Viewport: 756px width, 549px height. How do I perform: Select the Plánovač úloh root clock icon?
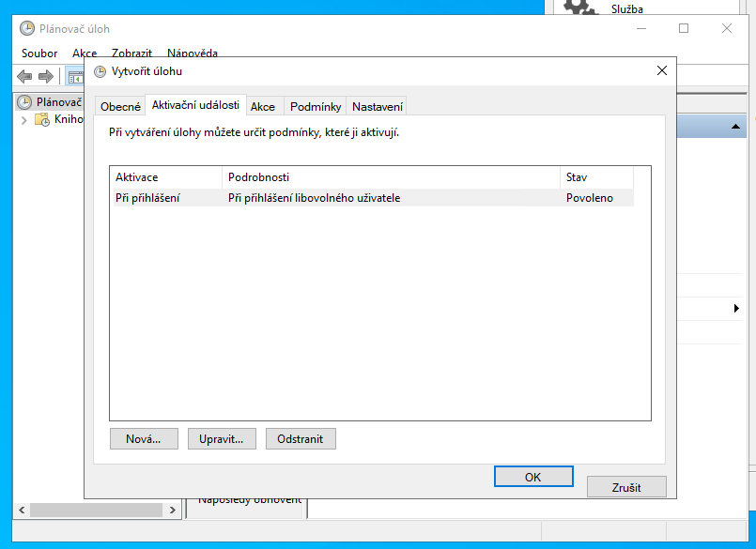[25, 102]
